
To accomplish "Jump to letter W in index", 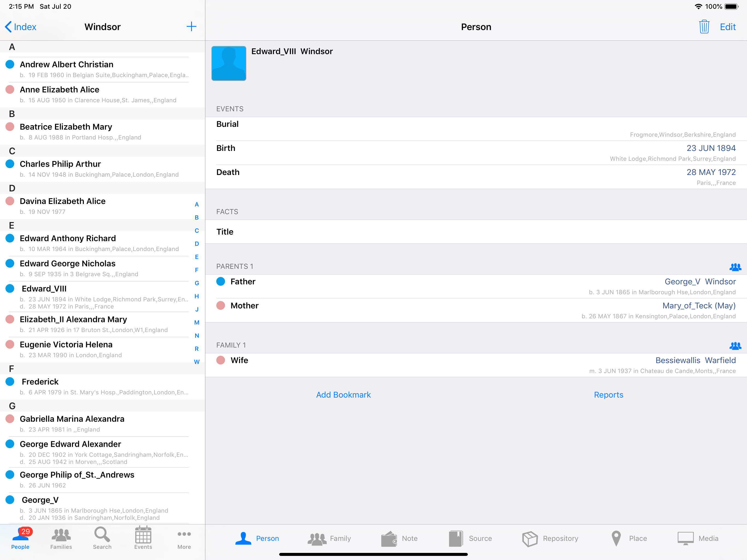I will [197, 362].
